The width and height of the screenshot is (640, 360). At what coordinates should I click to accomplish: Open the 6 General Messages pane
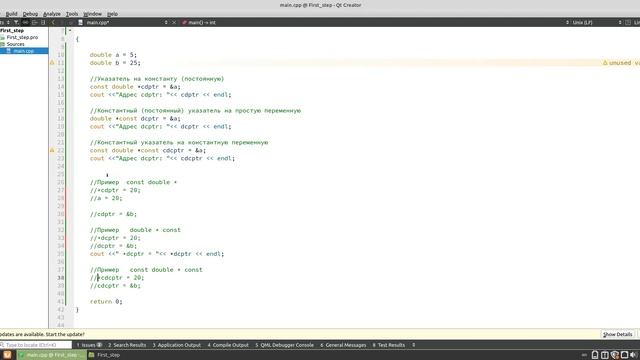[x=343, y=345]
